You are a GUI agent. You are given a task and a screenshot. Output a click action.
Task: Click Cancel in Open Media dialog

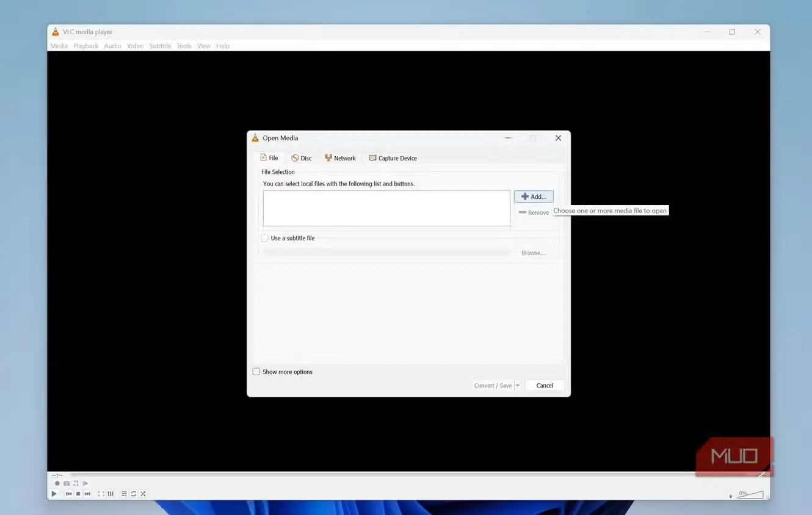pyautogui.click(x=545, y=386)
